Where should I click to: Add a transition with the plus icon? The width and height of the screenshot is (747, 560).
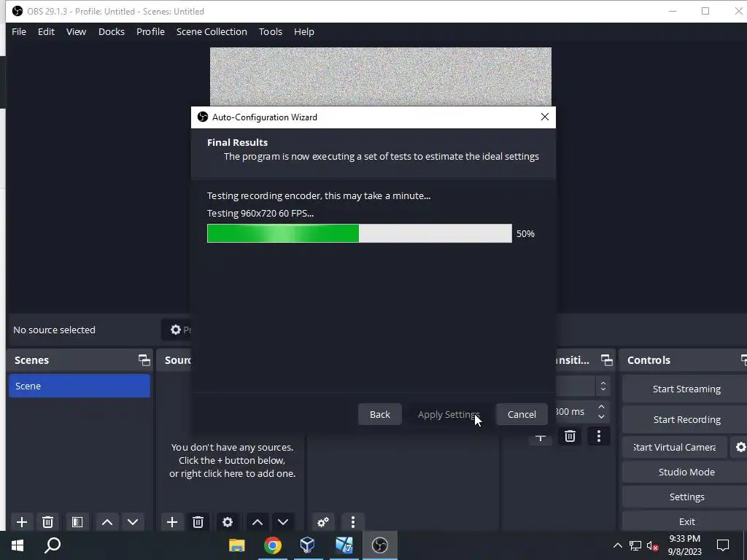[x=541, y=438]
